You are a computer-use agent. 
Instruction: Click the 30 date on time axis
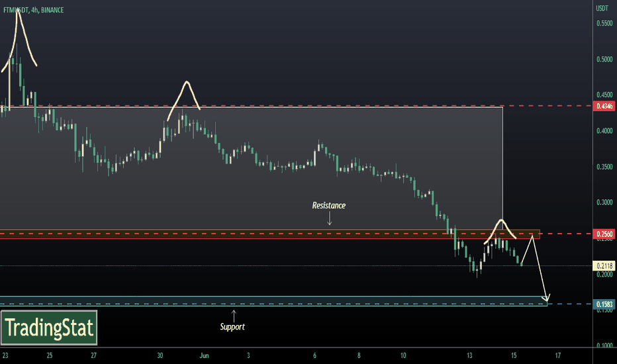[160, 356]
